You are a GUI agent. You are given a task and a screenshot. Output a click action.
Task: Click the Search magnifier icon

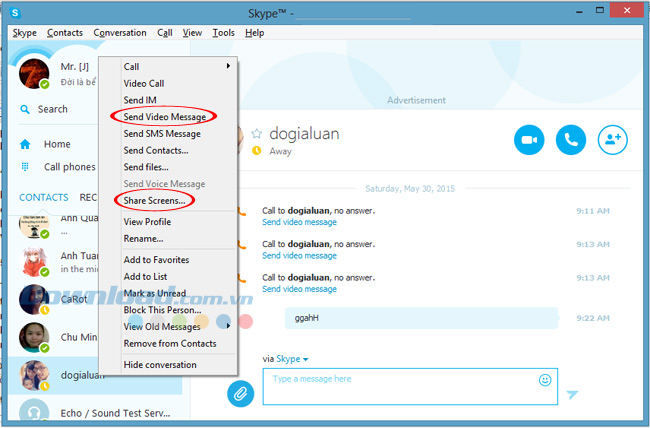coord(25,109)
